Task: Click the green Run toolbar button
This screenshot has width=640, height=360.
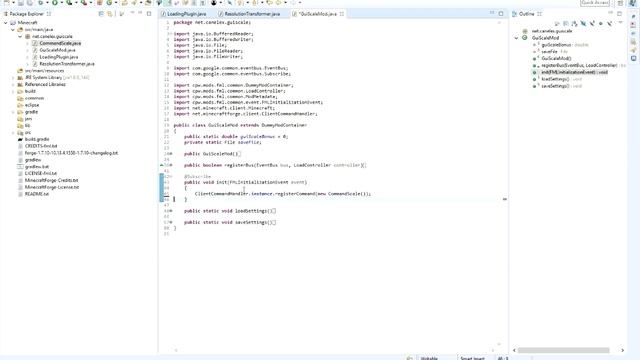Action: click(x=54, y=3)
